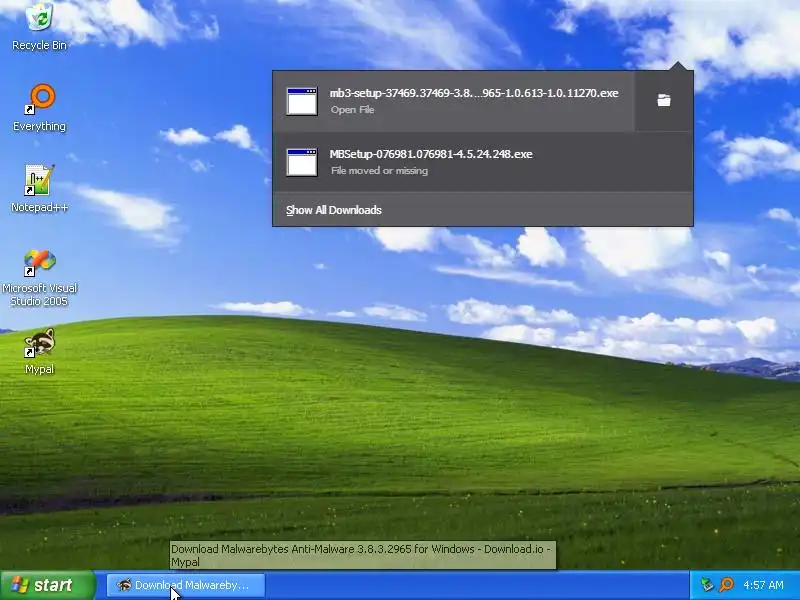800x600 pixels.
Task: Click the Mypal icon on taskbar button
Action: tap(124, 585)
